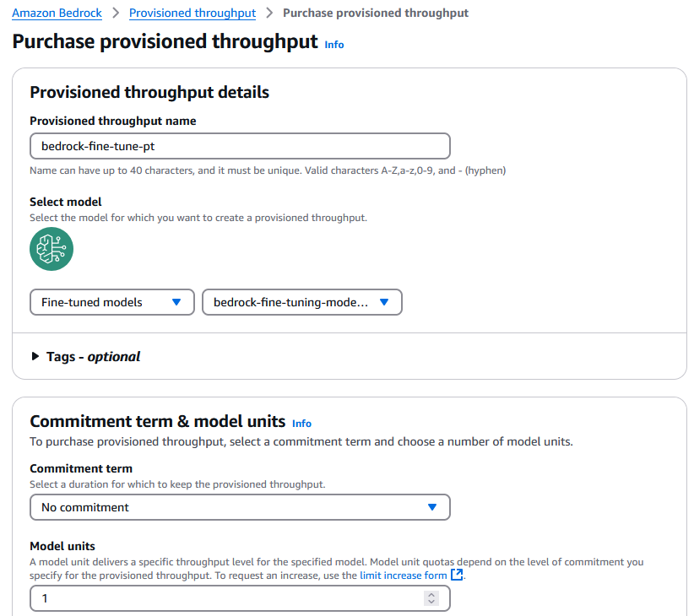This screenshot has width=694, height=616.
Task: Open Provisioned throughput breadcrumb link
Action: click(192, 13)
